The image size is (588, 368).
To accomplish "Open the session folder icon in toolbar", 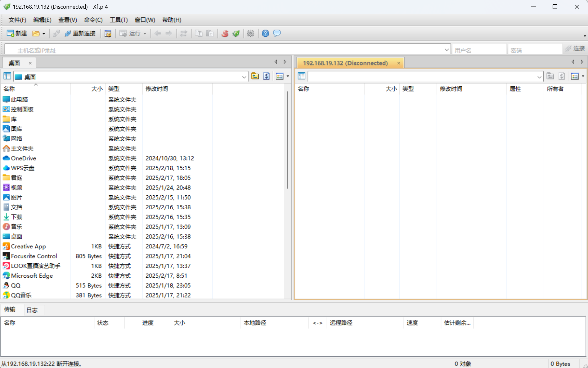I will tap(36, 33).
